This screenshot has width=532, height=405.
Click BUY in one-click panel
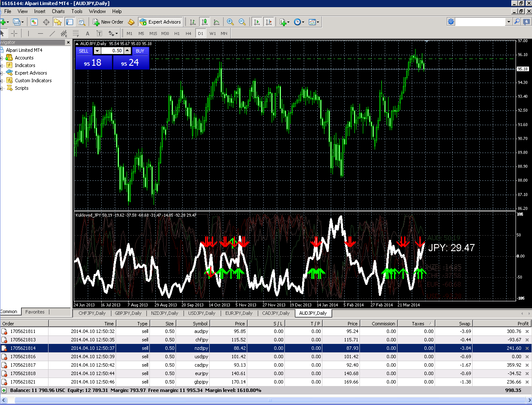tap(140, 51)
